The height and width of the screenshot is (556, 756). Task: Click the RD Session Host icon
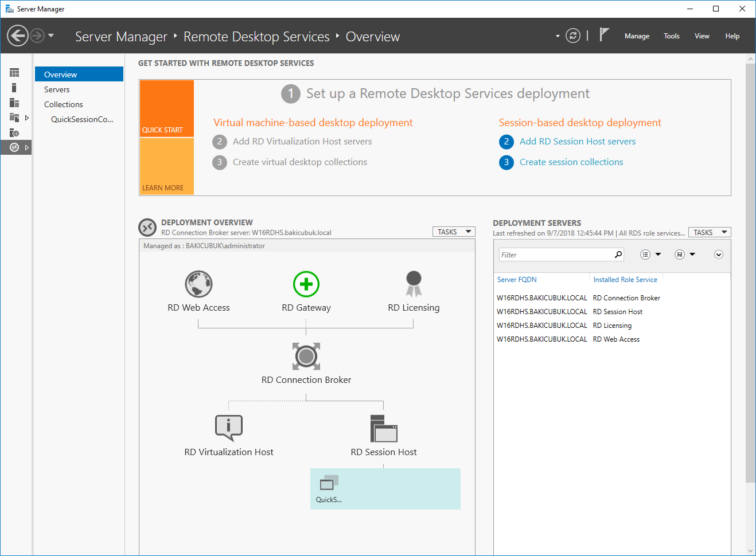pos(384,429)
